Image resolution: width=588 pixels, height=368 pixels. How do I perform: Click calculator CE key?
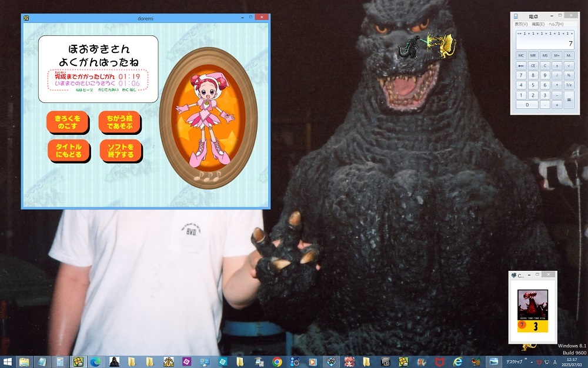(x=533, y=65)
